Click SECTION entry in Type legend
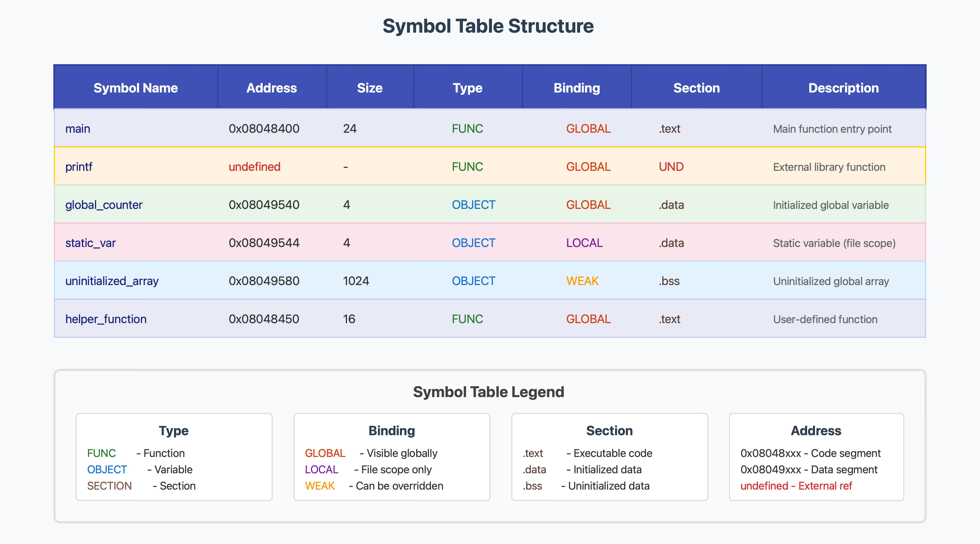Screen dimensions: 980x544 [109, 486]
